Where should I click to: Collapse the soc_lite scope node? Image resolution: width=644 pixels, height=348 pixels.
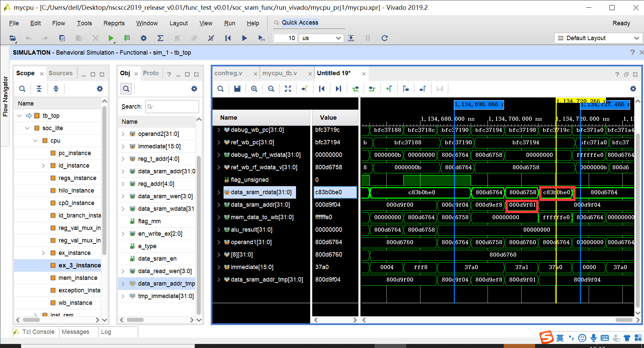(27, 128)
